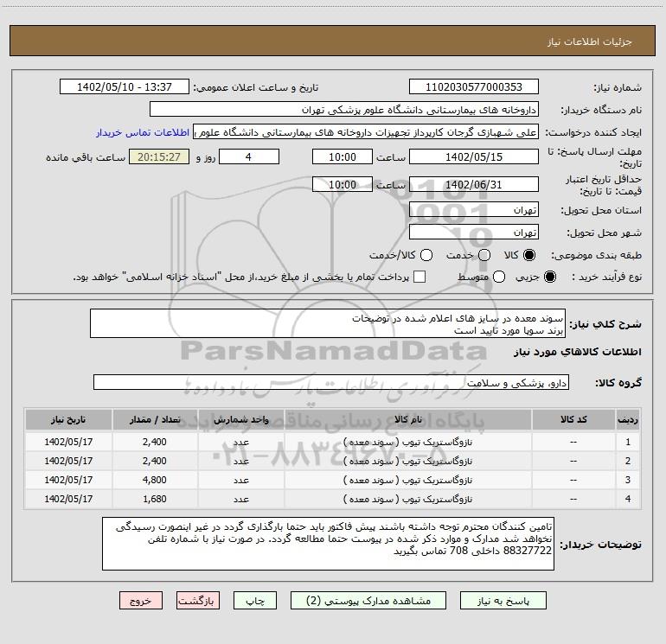Open مشاهده مدارک پیوستی (2) button
This screenshot has width=666, height=644.
[x=368, y=601]
